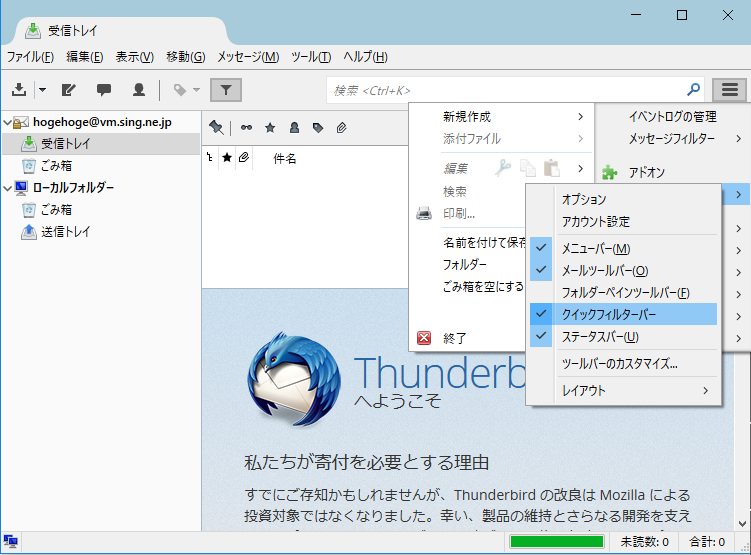Open the Get Messages dropdown arrow
Viewport: 751px width, 555px height.
(x=43, y=90)
